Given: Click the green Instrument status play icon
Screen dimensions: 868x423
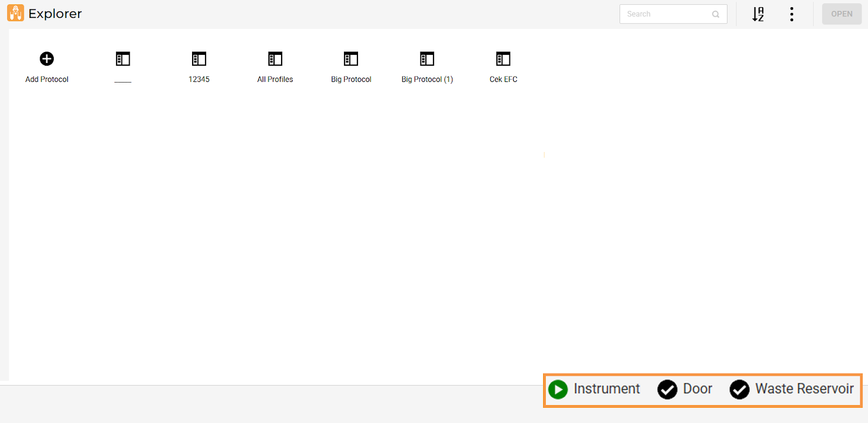Looking at the screenshot, I should (x=558, y=389).
